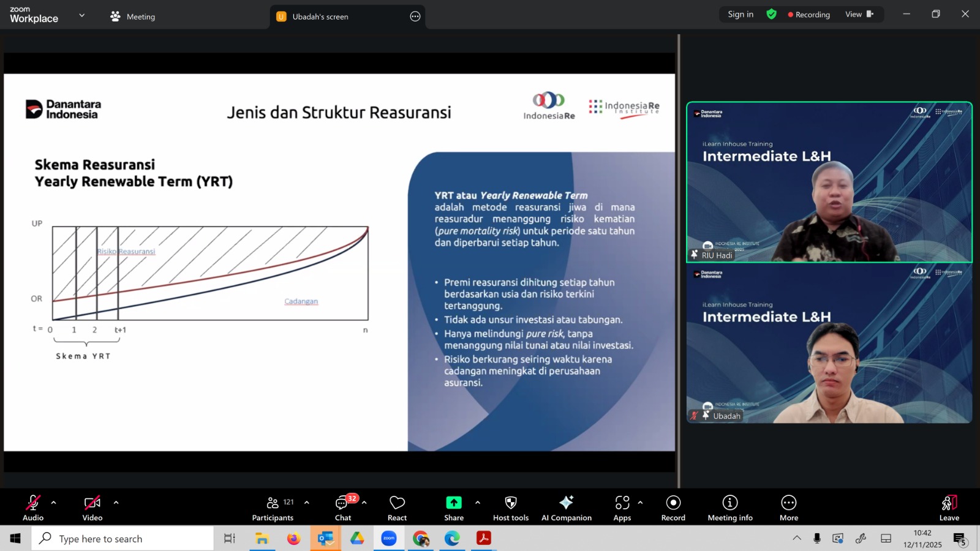980x551 pixels.
Task: Click the green Share screen icon
Action: (x=453, y=503)
